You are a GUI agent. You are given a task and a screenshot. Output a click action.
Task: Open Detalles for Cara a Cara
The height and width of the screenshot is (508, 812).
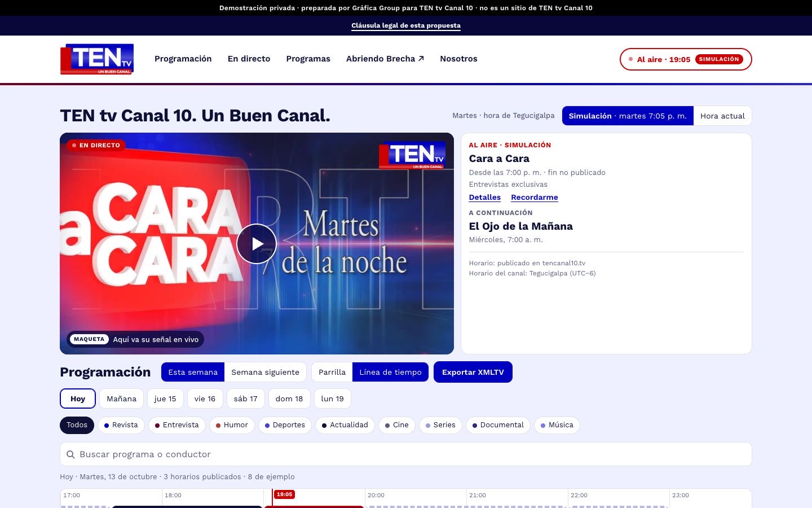click(x=485, y=197)
